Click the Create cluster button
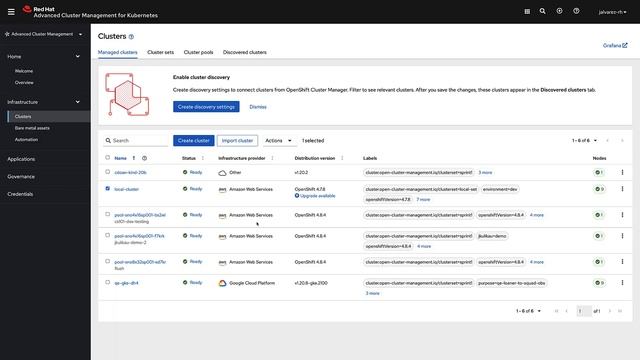Image resolution: width=640 pixels, height=360 pixels. (193, 140)
